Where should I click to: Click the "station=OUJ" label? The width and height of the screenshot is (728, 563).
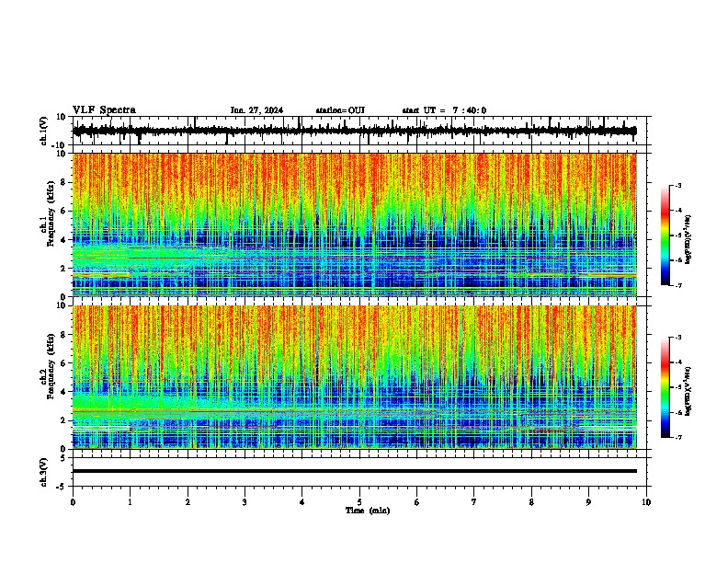[x=340, y=110]
